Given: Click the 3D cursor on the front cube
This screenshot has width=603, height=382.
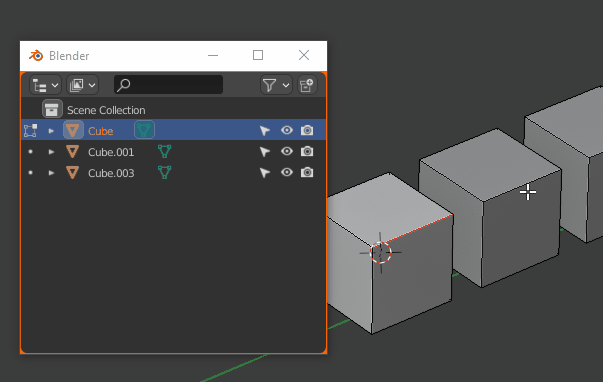Looking at the screenshot, I should 380,252.
